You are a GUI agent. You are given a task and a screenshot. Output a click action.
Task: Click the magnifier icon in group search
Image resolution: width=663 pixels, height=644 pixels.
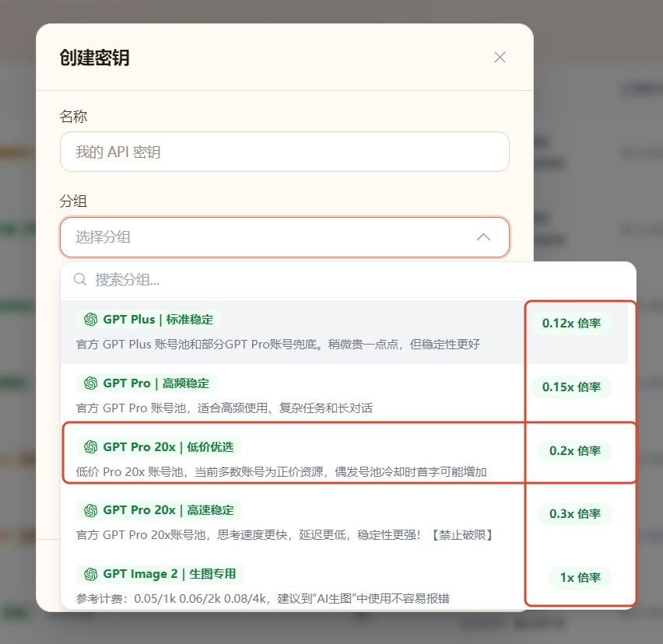click(x=80, y=279)
